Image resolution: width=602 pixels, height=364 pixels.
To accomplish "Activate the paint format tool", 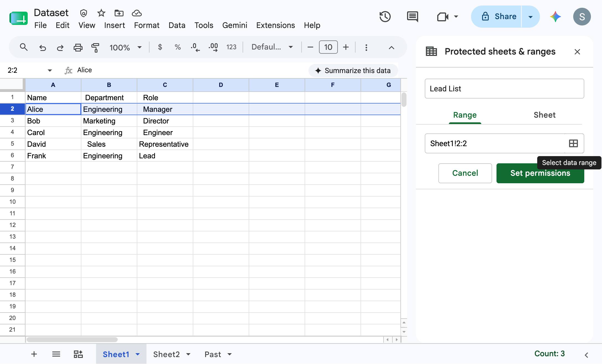I will point(95,48).
